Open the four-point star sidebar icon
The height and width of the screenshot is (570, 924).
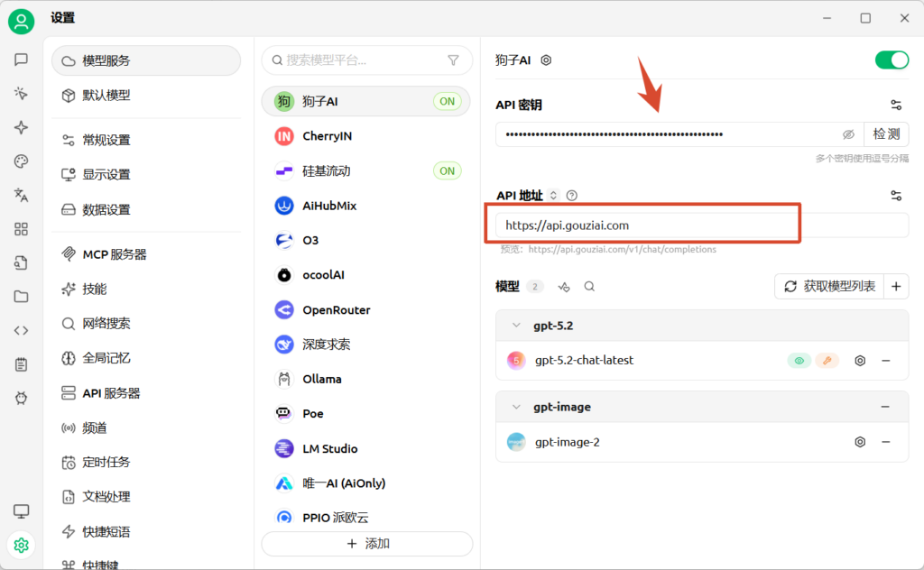coord(22,127)
